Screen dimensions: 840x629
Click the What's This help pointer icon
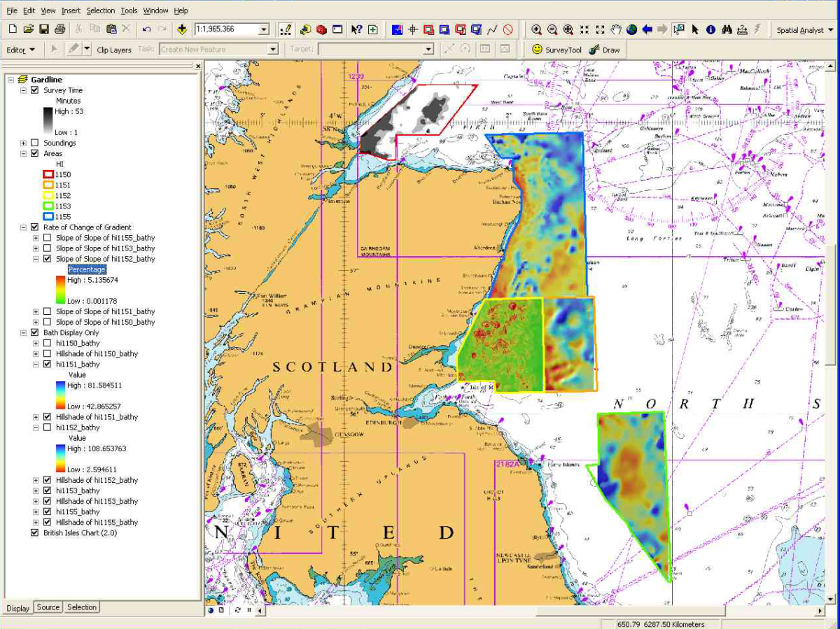pyautogui.click(x=356, y=29)
